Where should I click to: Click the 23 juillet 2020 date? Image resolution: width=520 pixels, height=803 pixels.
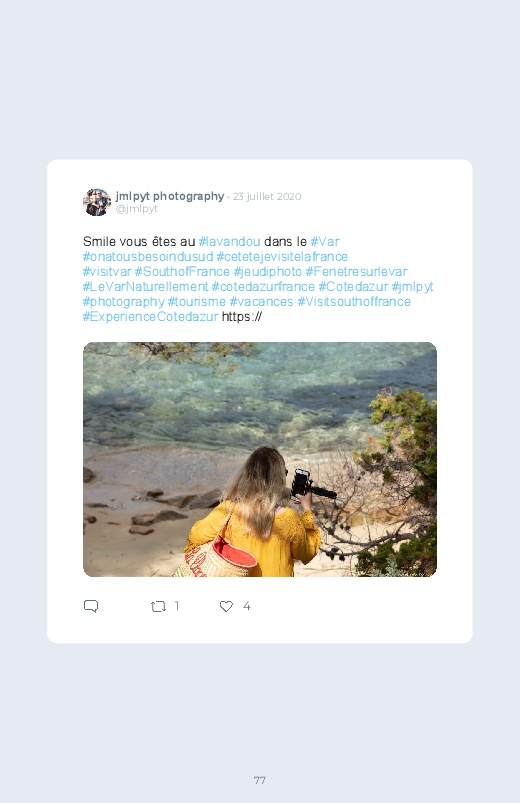[x=267, y=197]
